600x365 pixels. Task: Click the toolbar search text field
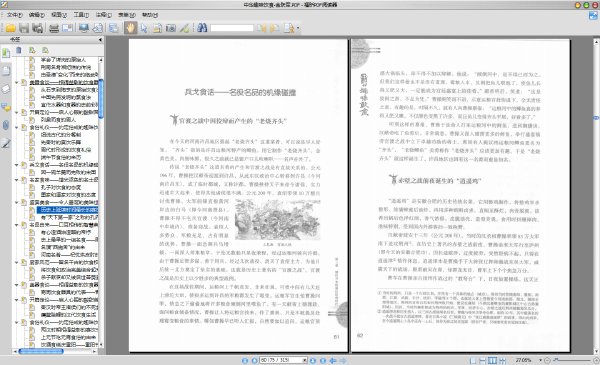(x=232, y=28)
